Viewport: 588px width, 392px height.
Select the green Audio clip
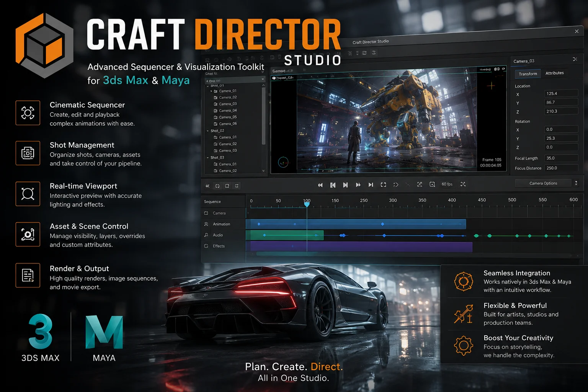click(x=287, y=235)
